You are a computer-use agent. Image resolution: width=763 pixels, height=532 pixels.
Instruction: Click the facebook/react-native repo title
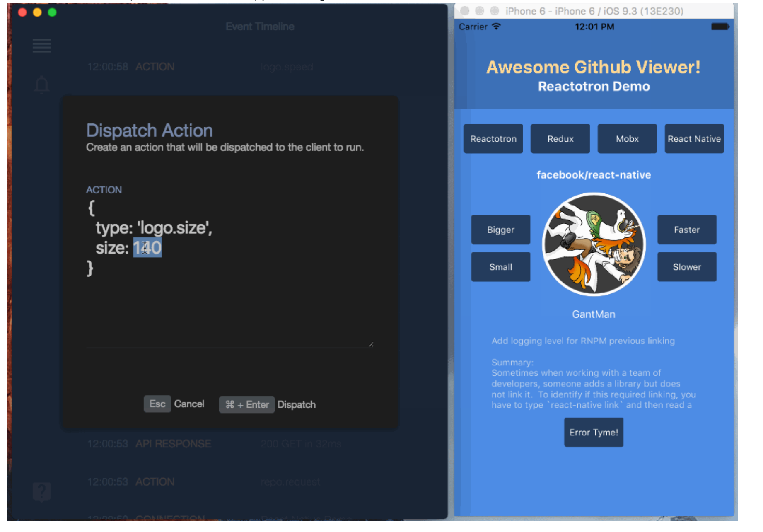[x=594, y=175]
